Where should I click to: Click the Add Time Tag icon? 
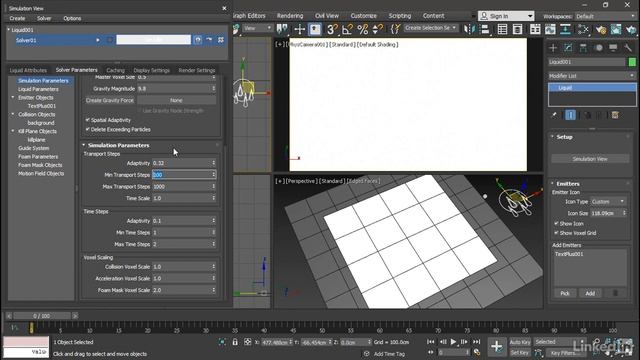[367, 354]
